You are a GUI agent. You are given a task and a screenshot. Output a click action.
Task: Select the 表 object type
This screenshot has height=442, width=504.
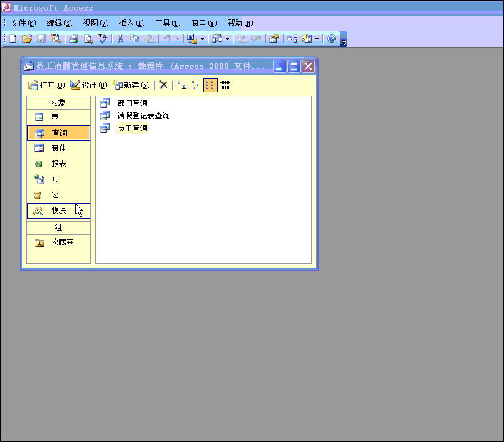click(58, 117)
